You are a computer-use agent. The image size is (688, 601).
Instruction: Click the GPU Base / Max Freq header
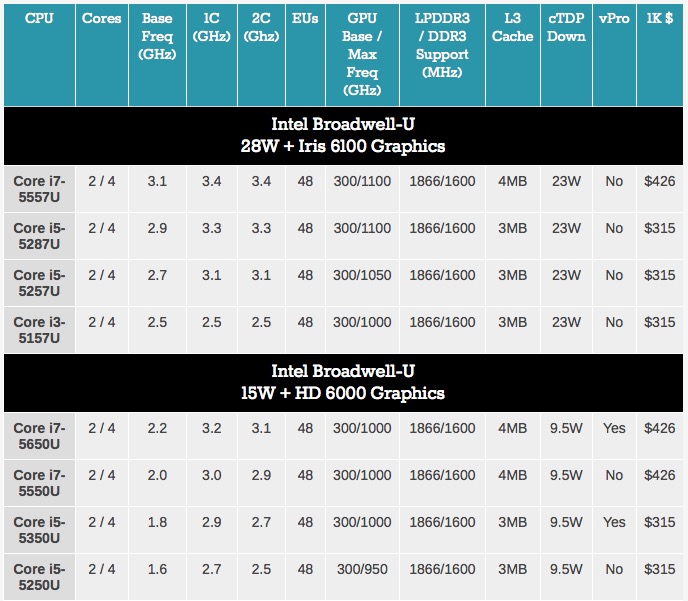[x=361, y=54]
